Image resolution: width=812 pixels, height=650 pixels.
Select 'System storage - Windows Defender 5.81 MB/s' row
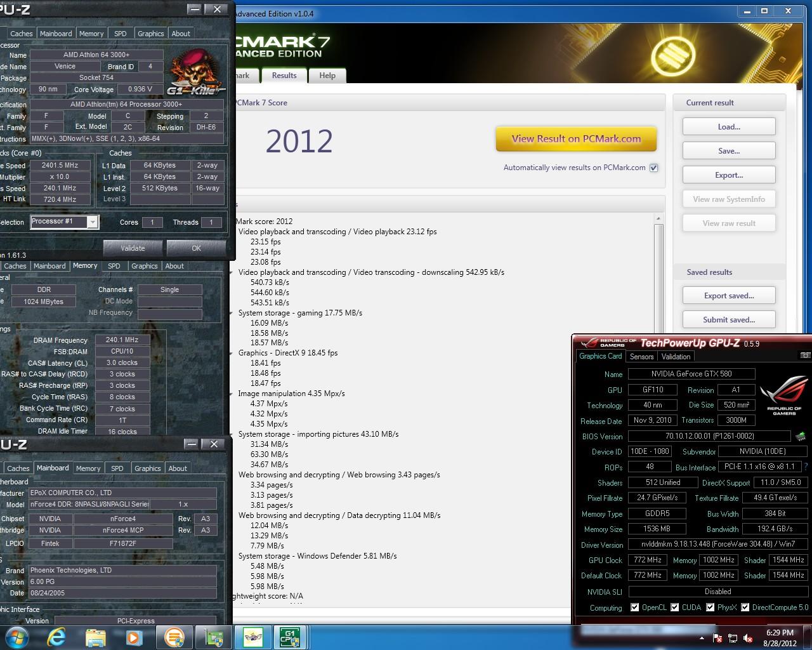[x=317, y=555]
